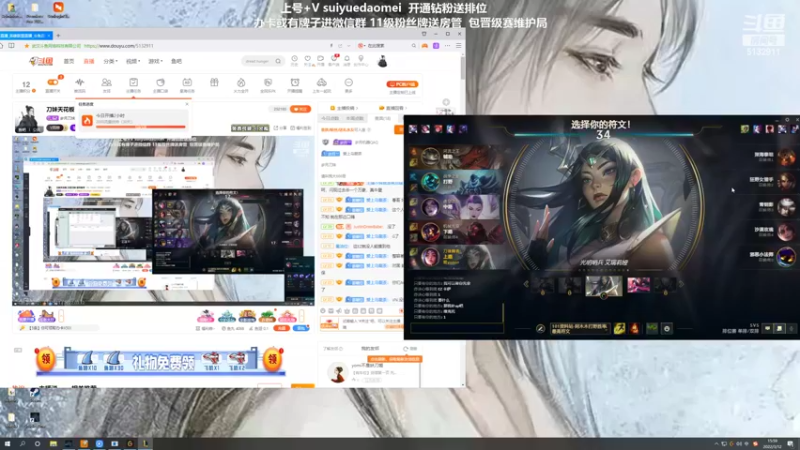Screen dimensions: 800x450
Task: Open the alarm clock reminder icon
Action: point(295,82)
